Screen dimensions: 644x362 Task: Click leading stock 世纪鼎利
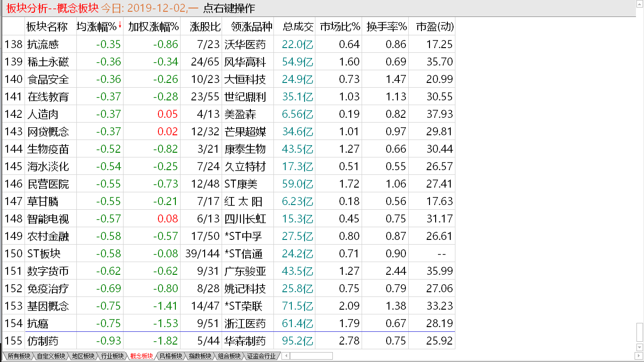click(x=245, y=97)
